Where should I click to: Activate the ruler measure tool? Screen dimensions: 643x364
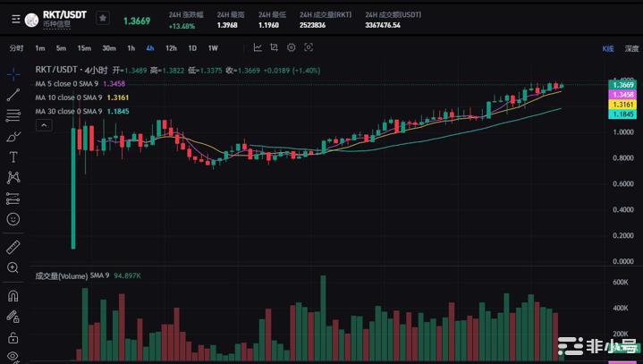coord(13,246)
